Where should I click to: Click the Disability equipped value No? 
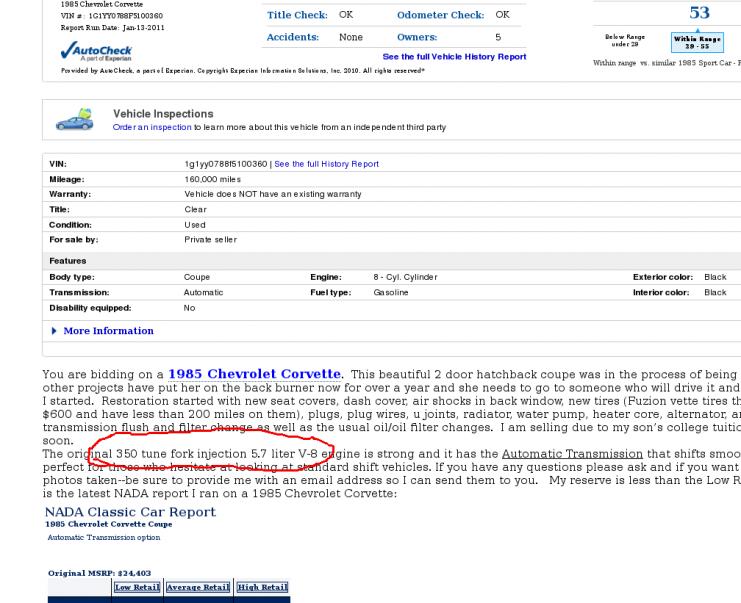pyautogui.click(x=190, y=308)
